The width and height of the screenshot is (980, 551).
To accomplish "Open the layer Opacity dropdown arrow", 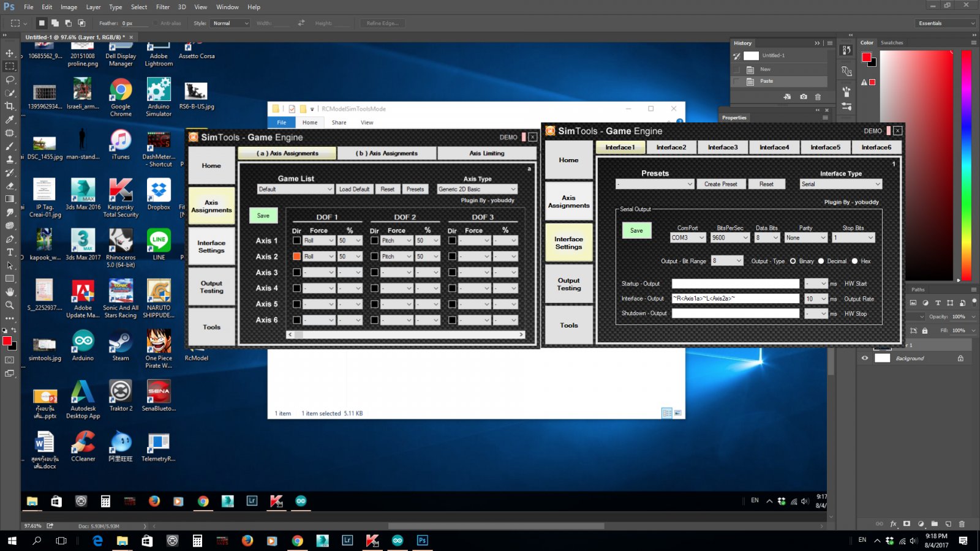I will 973,317.
